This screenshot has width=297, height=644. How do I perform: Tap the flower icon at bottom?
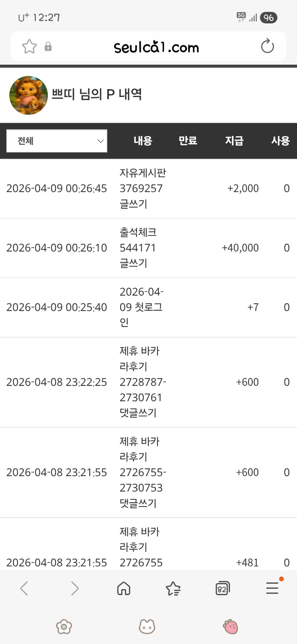point(64,627)
